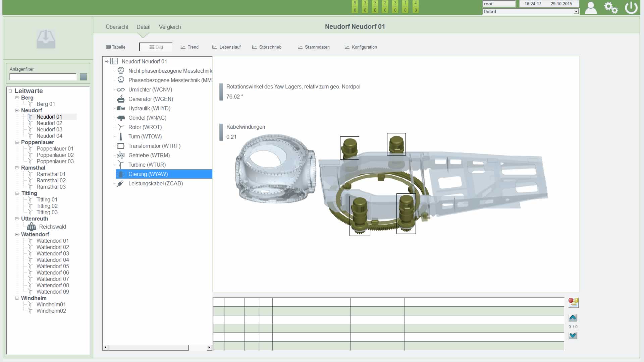Select Wattendorf 05 turbine
The image size is (644, 362).
tap(53, 266)
